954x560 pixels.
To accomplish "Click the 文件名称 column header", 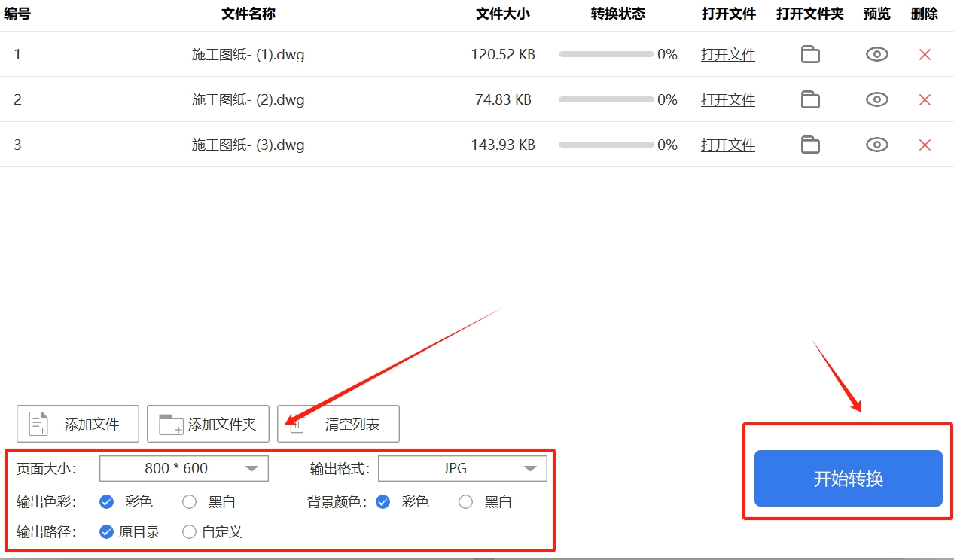I will [x=248, y=14].
